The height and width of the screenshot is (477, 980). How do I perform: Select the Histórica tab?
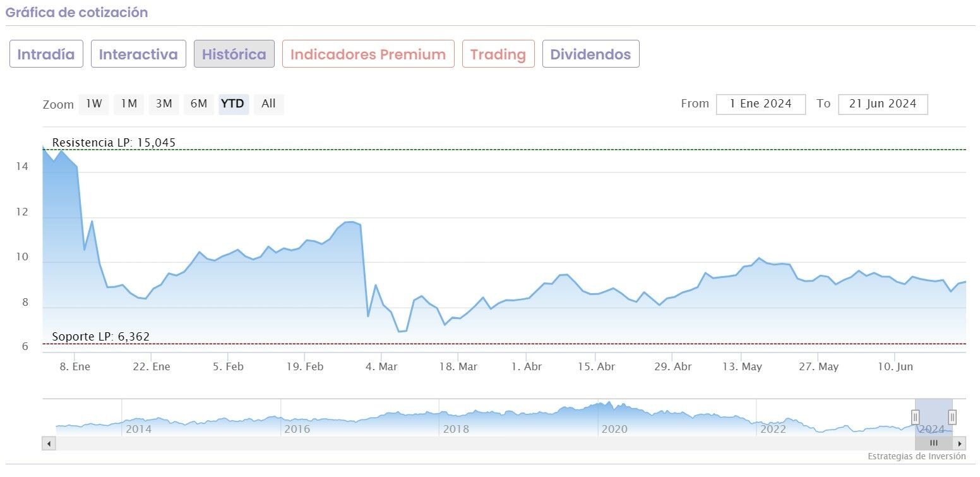coord(234,54)
